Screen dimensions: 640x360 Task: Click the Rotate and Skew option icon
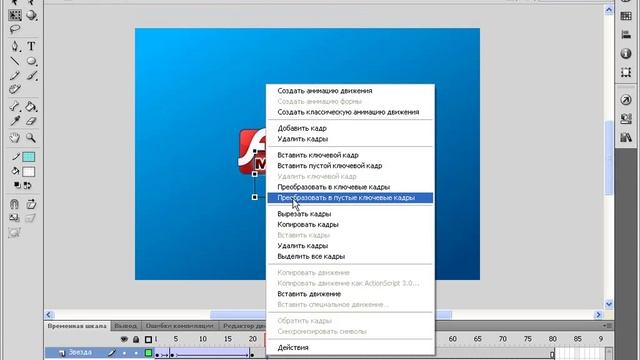(31, 204)
